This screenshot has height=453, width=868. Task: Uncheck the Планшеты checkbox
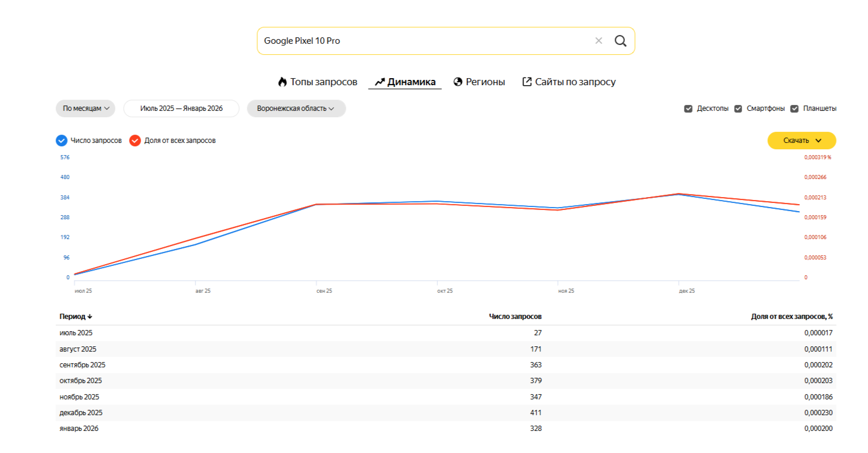794,108
